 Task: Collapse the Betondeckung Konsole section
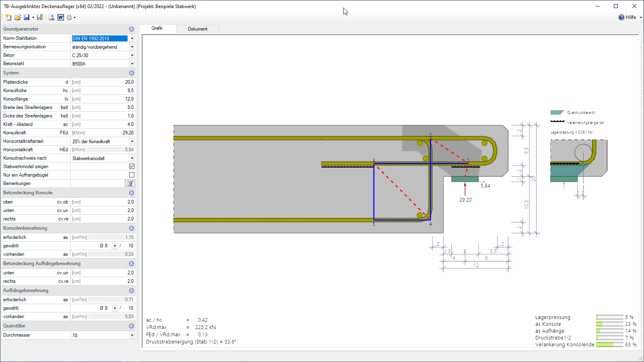(x=131, y=193)
